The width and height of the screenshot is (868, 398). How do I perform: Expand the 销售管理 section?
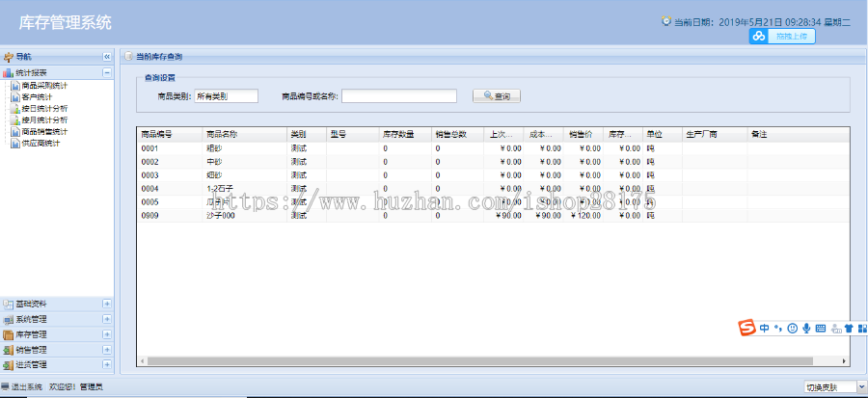(107, 350)
